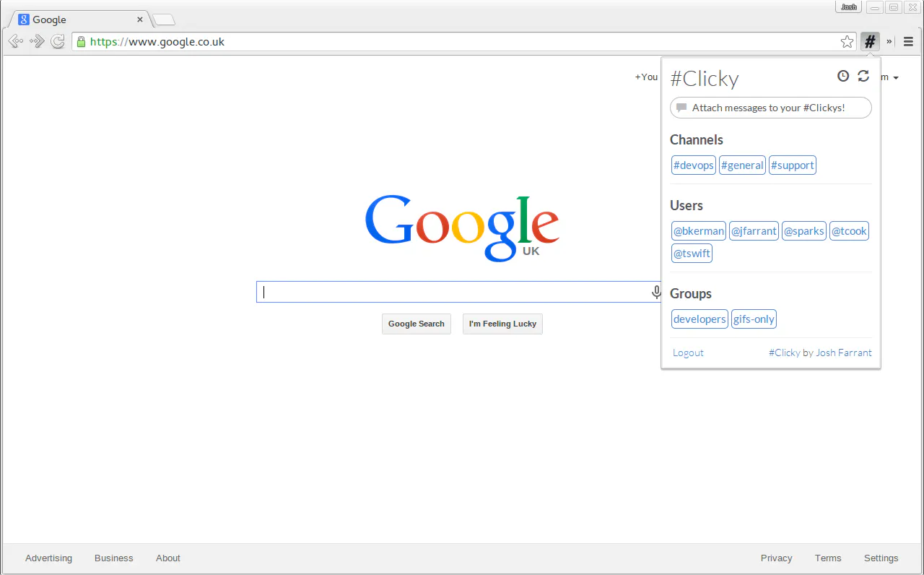Click I'm Feeling Lucky

point(502,324)
